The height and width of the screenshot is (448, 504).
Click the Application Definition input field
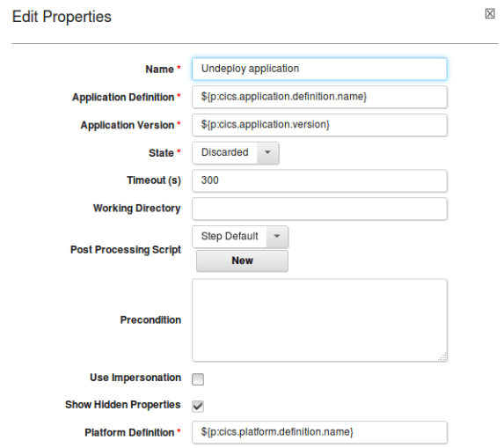pos(319,97)
